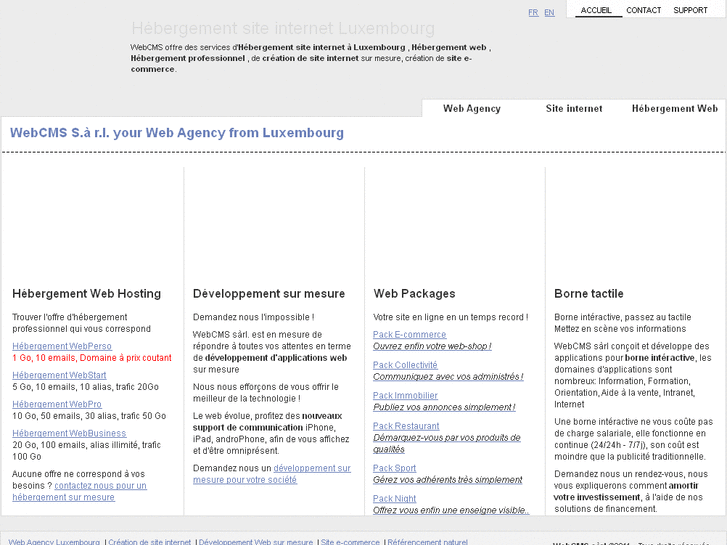Click the 'Hébergement site internet Luxembourg' header title
This screenshot has width=727, height=545.
click(x=283, y=28)
